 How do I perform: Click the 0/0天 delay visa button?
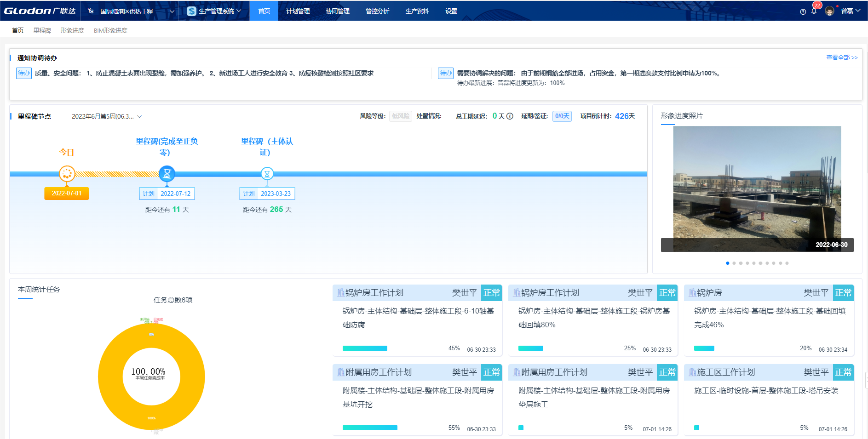click(562, 116)
